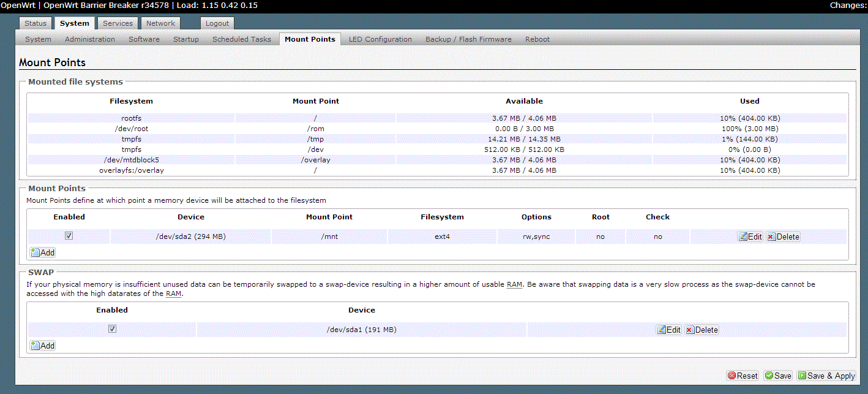Log out via the Logout tab

tap(217, 23)
